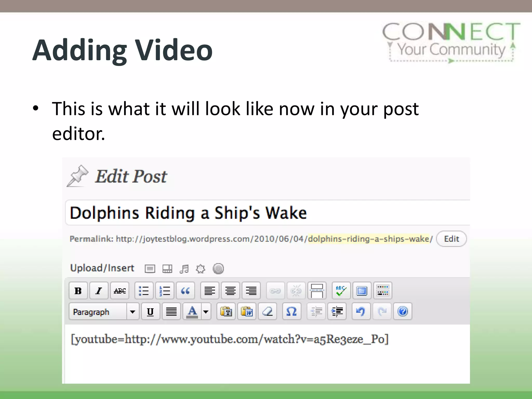Open the text color picker arrow
The width and height of the screenshot is (532, 399).
click(206, 311)
